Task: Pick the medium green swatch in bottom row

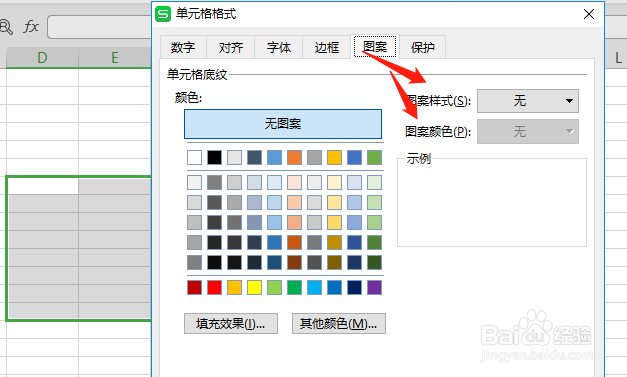Action: pyautogui.click(x=294, y=287)
